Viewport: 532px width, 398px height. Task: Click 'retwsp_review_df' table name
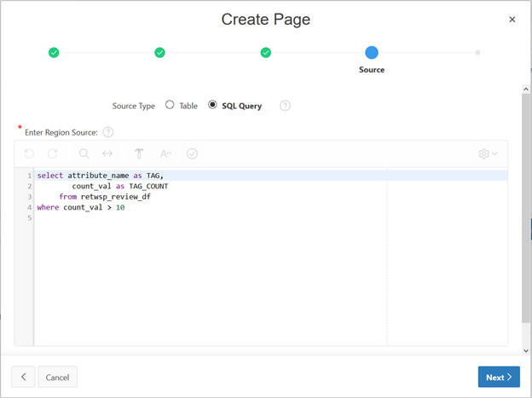(x=116, y=197)
